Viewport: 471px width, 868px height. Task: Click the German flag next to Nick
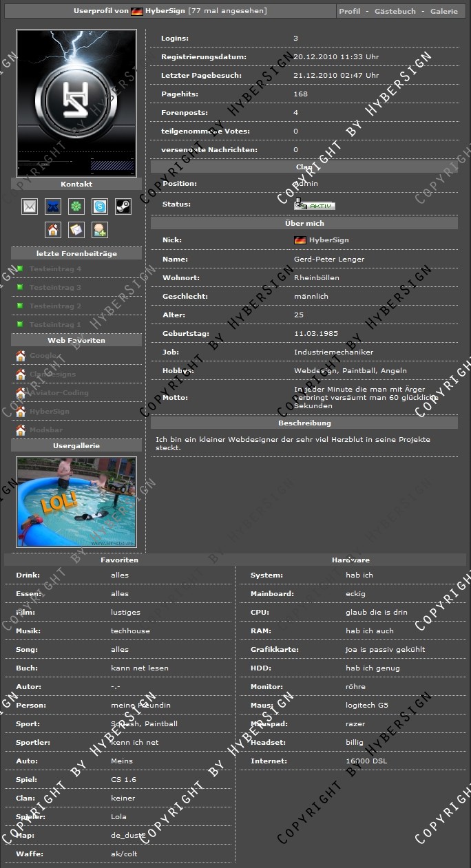[x=300, y=240]
